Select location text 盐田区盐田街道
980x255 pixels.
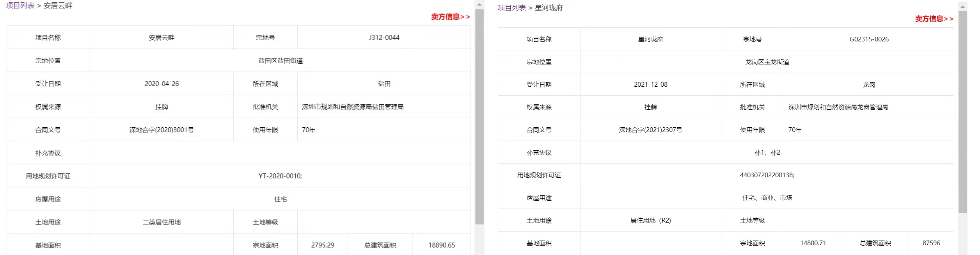pyautogui.click(x=281, y=61)
